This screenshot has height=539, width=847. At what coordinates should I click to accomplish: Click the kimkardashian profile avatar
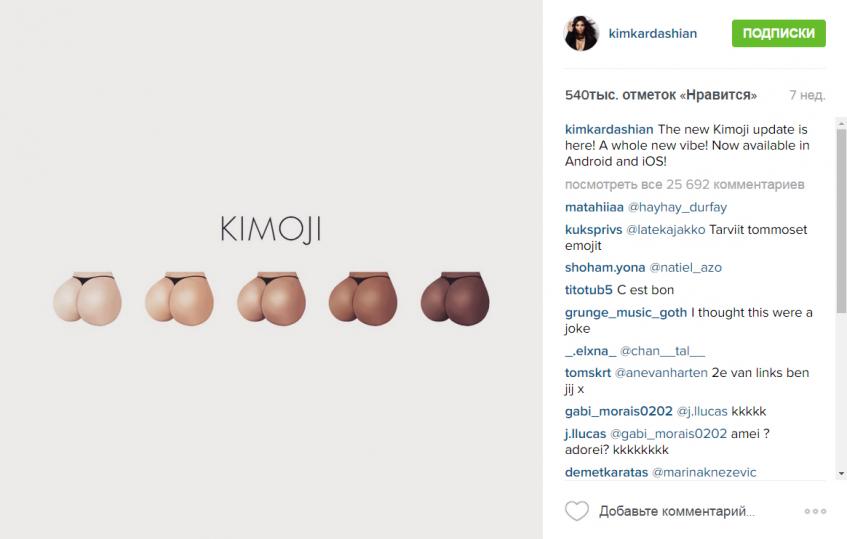(582, 33)
